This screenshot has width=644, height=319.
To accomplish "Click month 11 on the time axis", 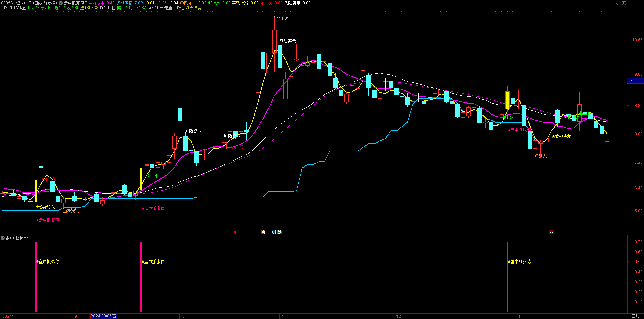I will (x=282, y=316).
